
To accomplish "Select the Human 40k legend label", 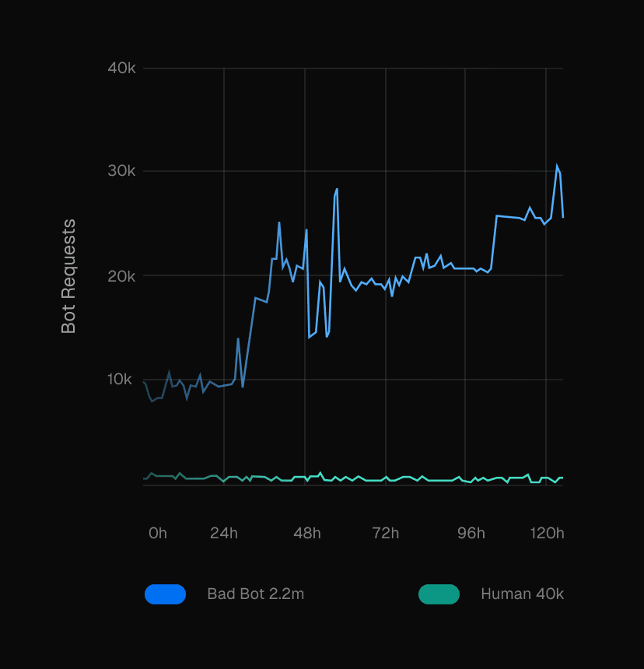I will (522, 594).
